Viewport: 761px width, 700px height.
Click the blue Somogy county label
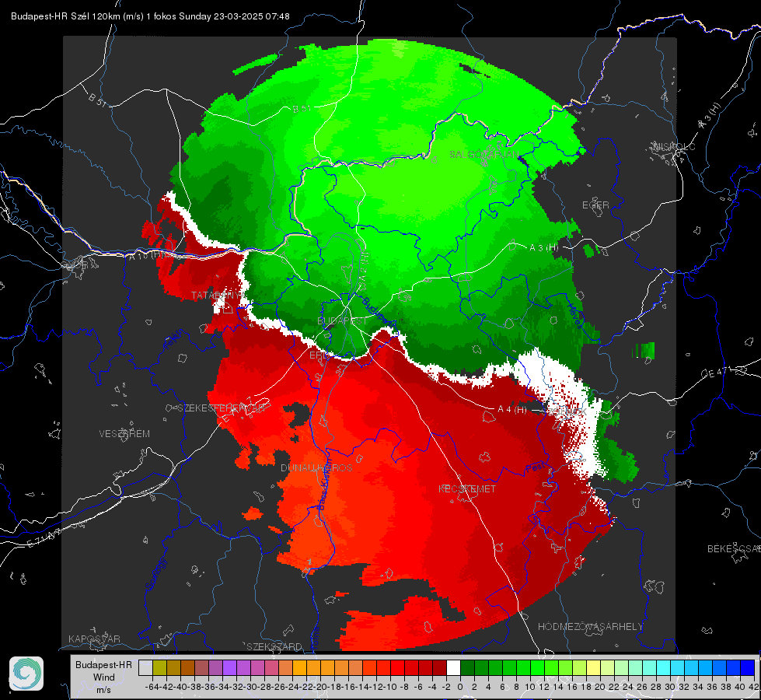[x=156, y=574]
